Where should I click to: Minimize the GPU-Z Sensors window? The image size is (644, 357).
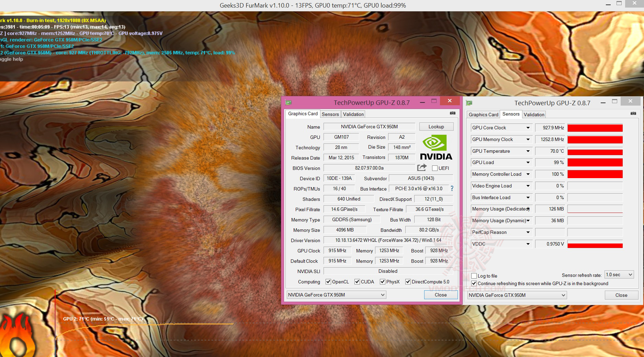[603, 102]
